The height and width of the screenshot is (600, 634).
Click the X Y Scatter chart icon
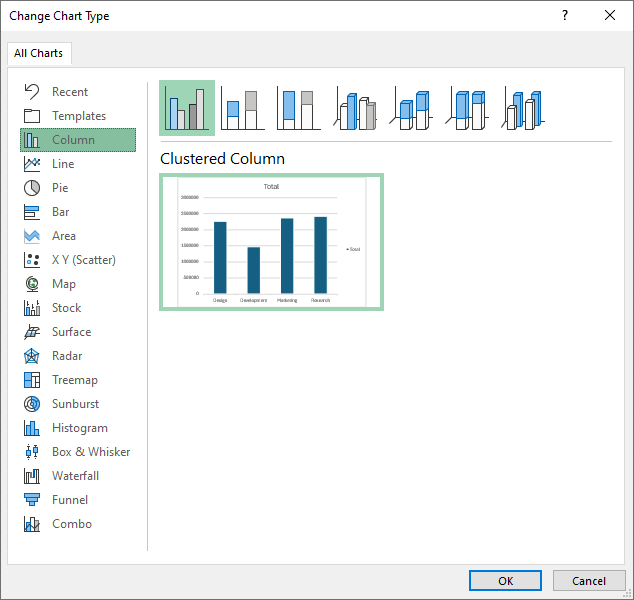click(x=32, y=260)
